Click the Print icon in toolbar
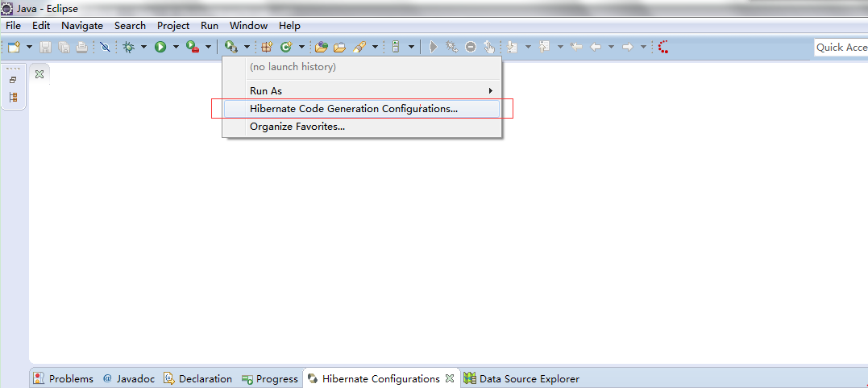This screenshot has width=868, height=388. click(x=82, y=47)
